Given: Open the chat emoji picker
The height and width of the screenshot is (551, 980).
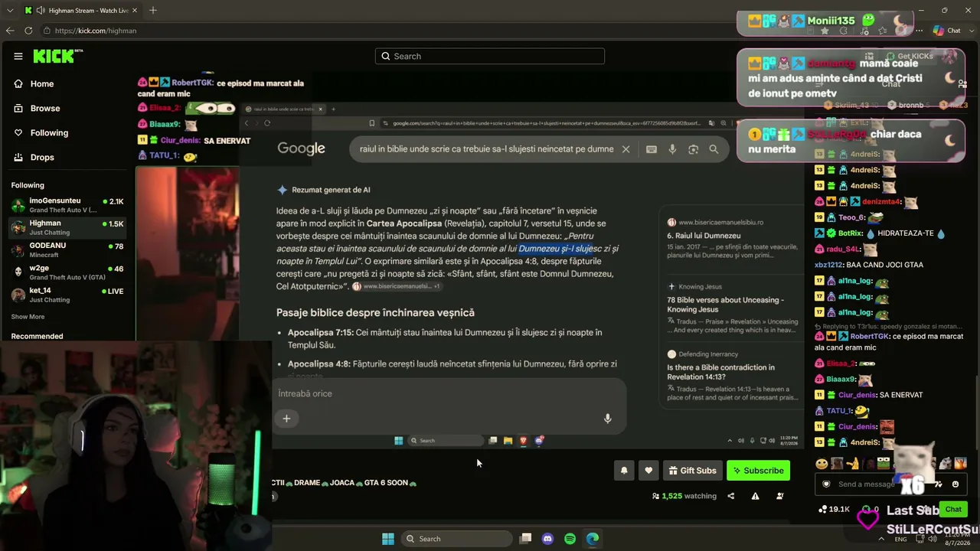Looking at the screenshot, I should tap(955, 484).
